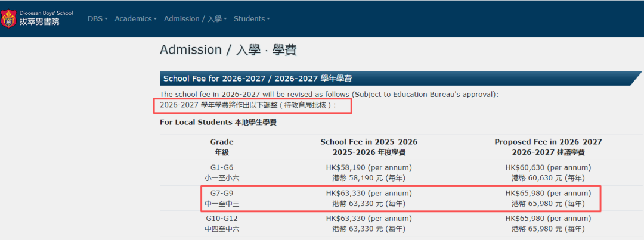Click the Grade 年級 column header

(x=222, y=147)
